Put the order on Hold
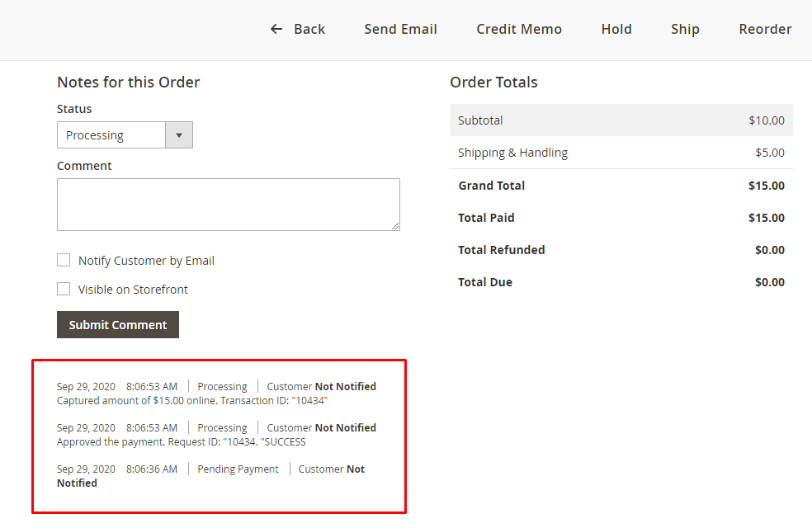Viewport: 812px width, 528px height. pyautogui.click(x=616, y=30)
